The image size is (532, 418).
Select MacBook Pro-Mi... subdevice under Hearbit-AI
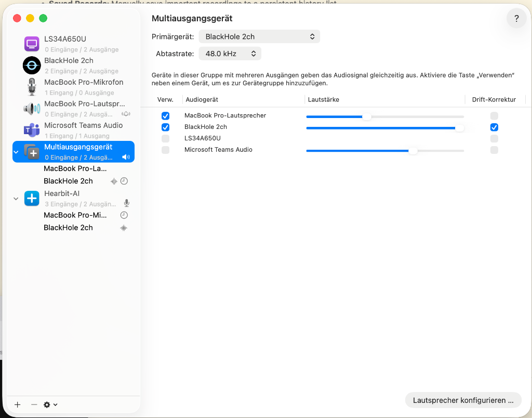pos(75,215)
